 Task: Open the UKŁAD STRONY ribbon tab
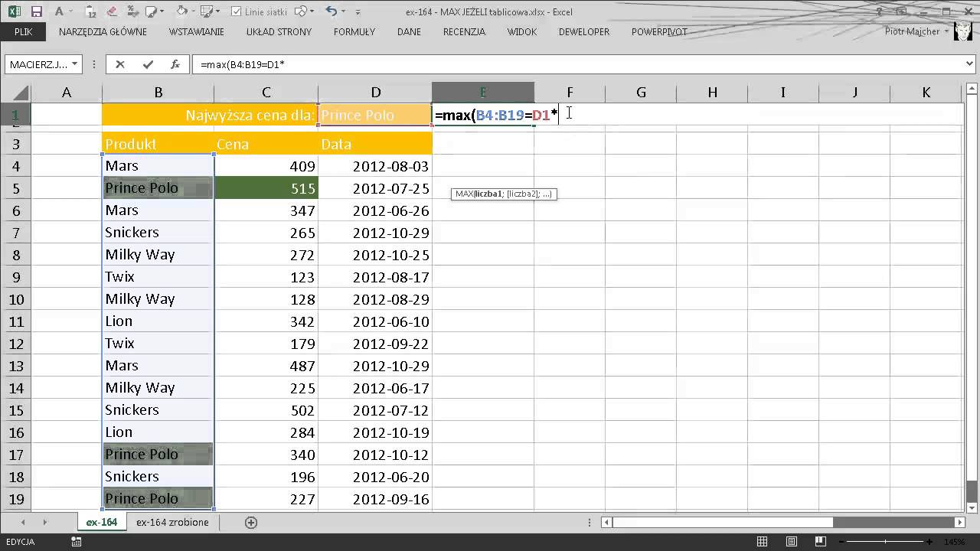pos(279,32)
